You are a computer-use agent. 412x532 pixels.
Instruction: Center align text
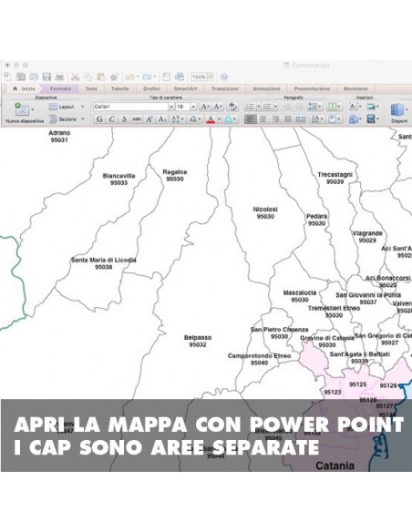click(263, 119)
